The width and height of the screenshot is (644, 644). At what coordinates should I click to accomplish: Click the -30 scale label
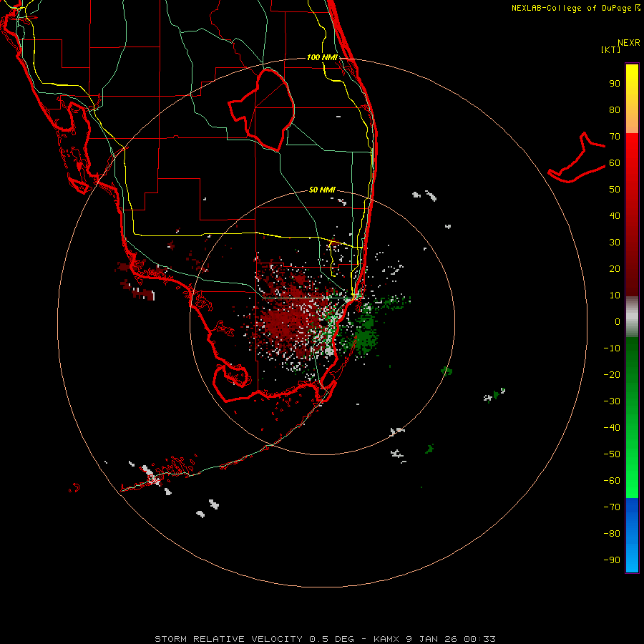(612, 401)
